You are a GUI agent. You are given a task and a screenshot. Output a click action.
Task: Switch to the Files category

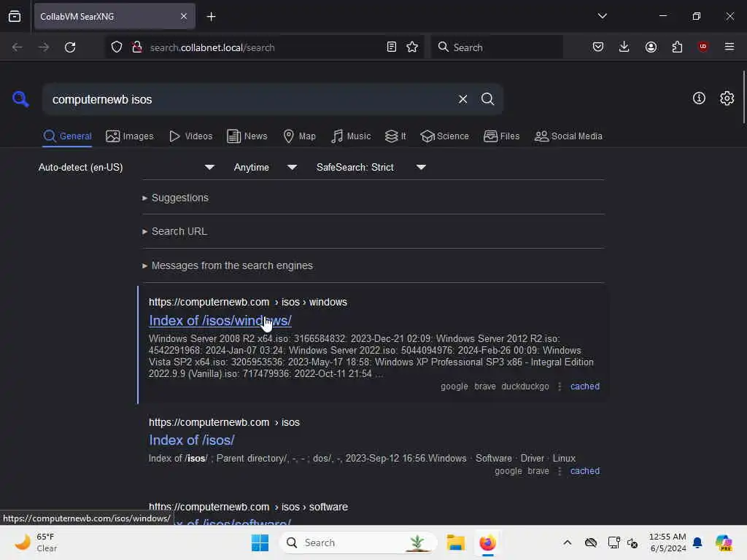[501, 136]
